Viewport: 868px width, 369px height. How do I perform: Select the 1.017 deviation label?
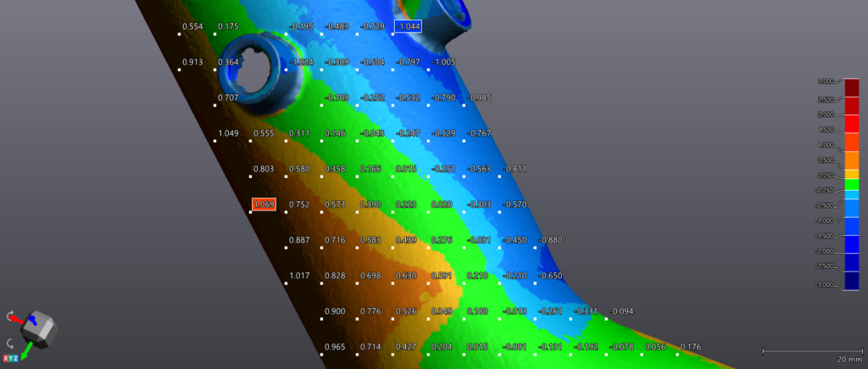[x=299, y=276]
